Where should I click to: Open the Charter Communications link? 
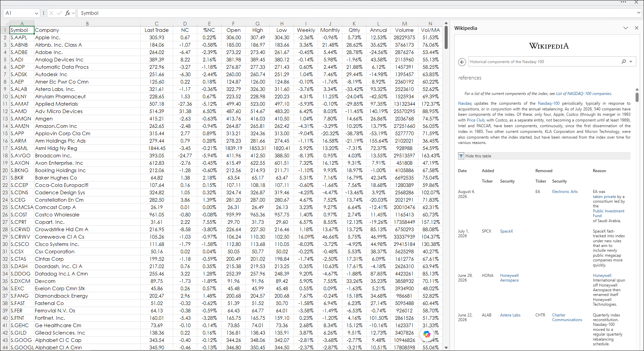[x=567, y=317]
